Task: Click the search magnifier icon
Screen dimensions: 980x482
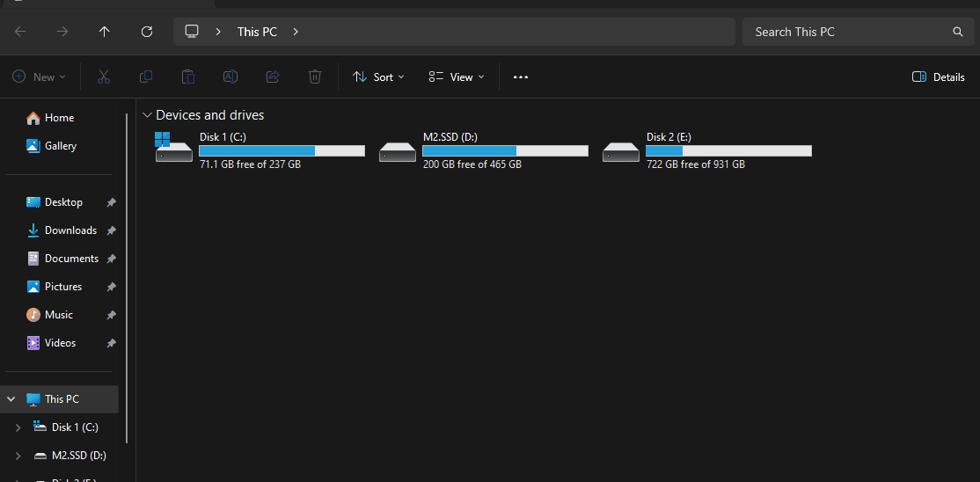Action: [x=957, y=32]
